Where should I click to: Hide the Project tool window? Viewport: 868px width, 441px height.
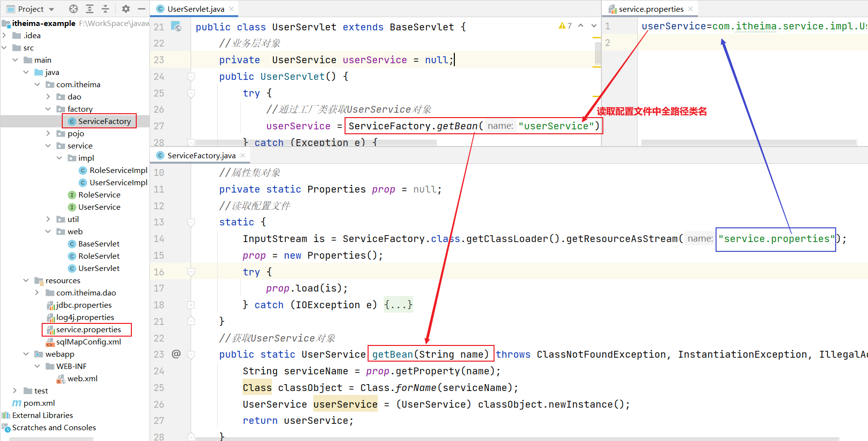click(x=142, y=9)
